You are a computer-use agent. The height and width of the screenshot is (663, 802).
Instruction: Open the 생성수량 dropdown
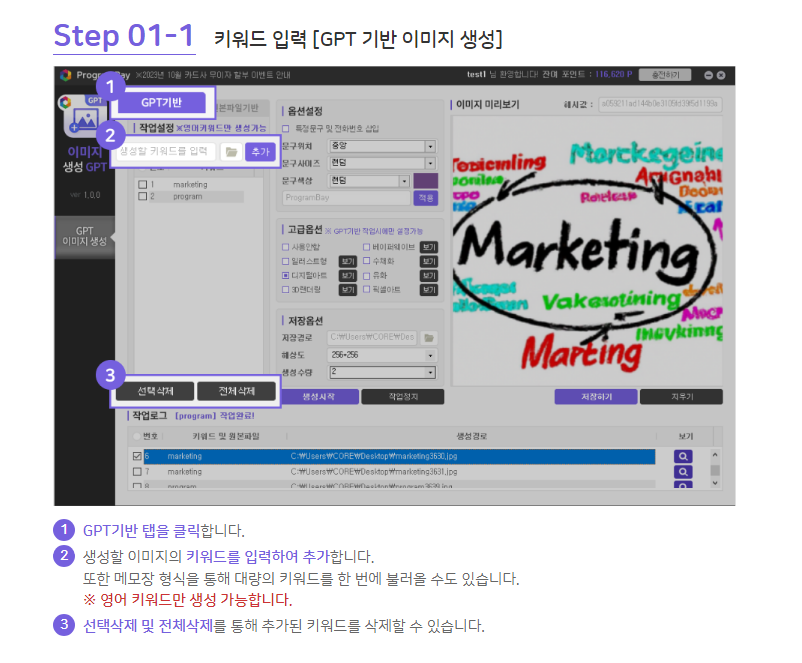point(430,372)
